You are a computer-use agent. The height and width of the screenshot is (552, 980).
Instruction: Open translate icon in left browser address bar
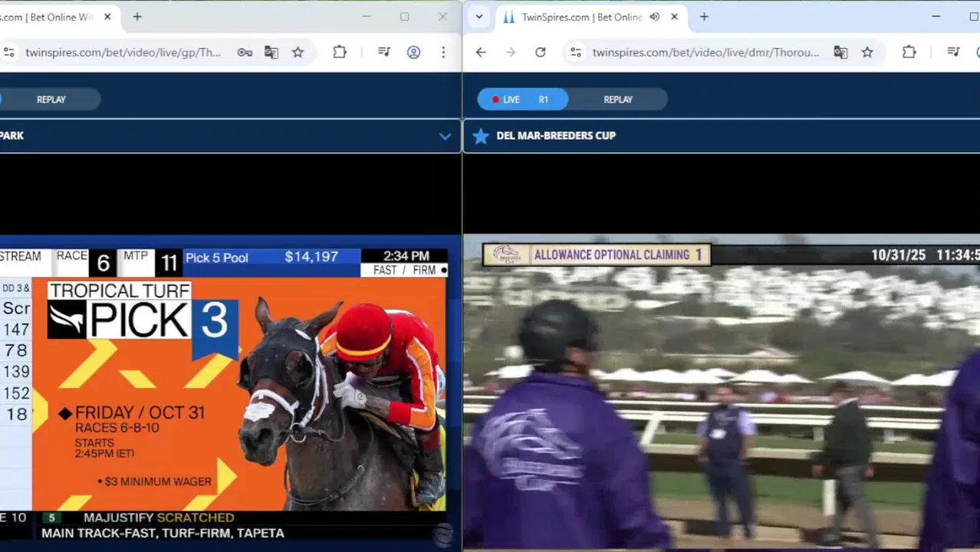point(271,52)
